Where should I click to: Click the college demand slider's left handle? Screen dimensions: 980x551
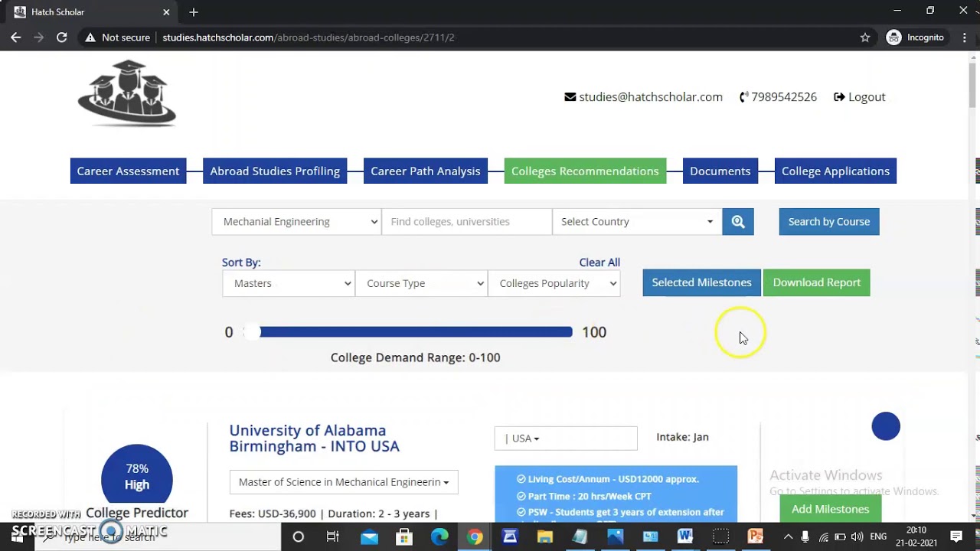[252, 331]
